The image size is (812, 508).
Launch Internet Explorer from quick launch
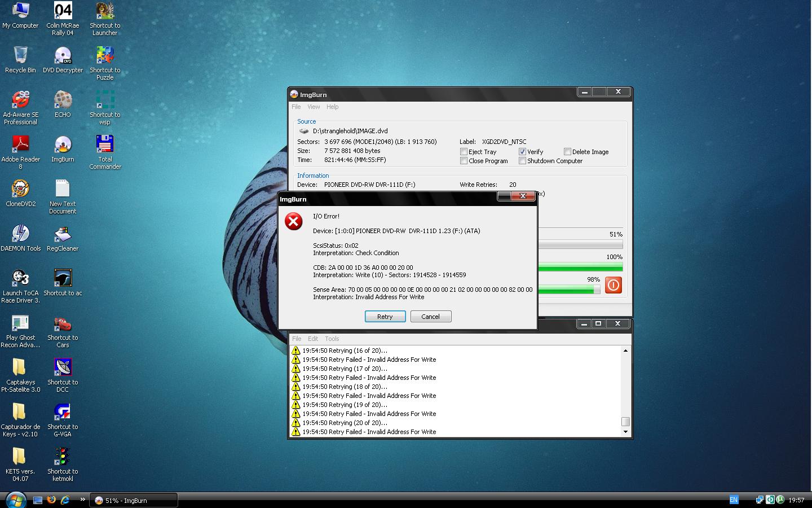coord(65,500)
